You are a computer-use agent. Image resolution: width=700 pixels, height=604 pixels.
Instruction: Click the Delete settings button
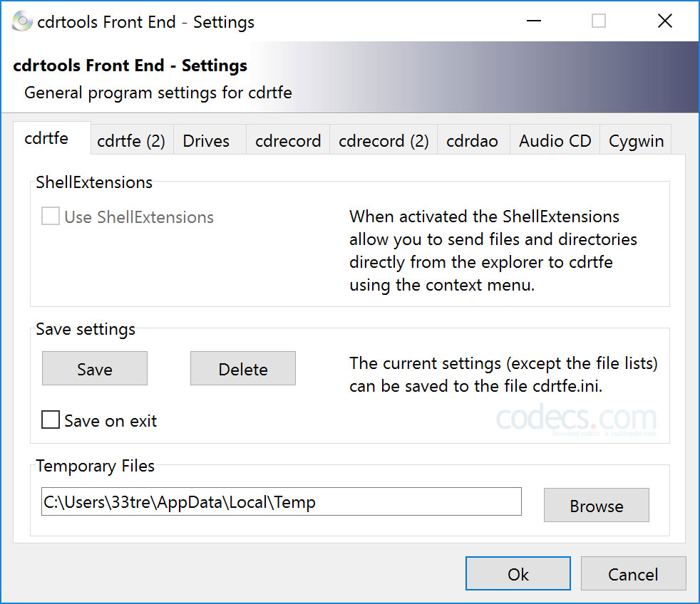243,368
